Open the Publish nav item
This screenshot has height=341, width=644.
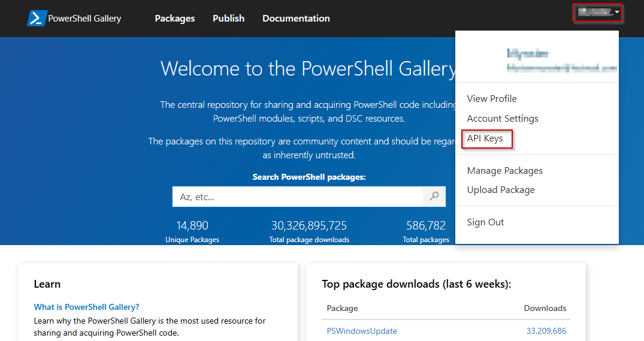pos(228,19)
